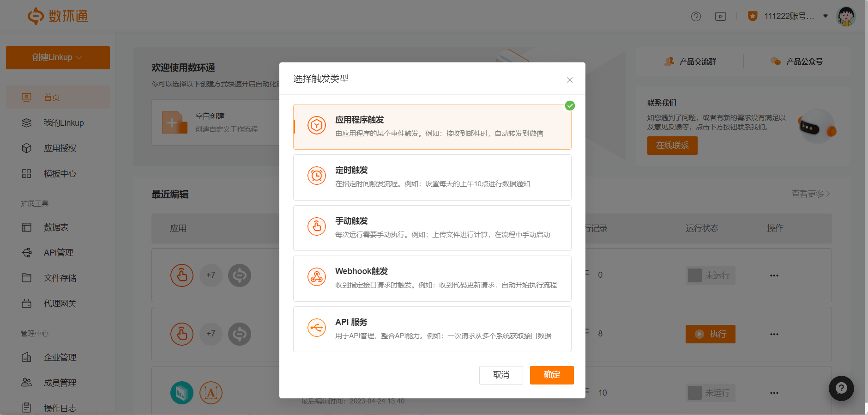Click the user avatar picture

tap(846, 17)
